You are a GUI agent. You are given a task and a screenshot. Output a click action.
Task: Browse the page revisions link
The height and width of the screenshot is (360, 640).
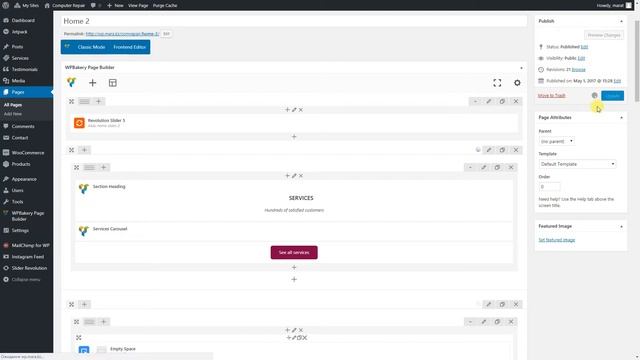[578, 70]
